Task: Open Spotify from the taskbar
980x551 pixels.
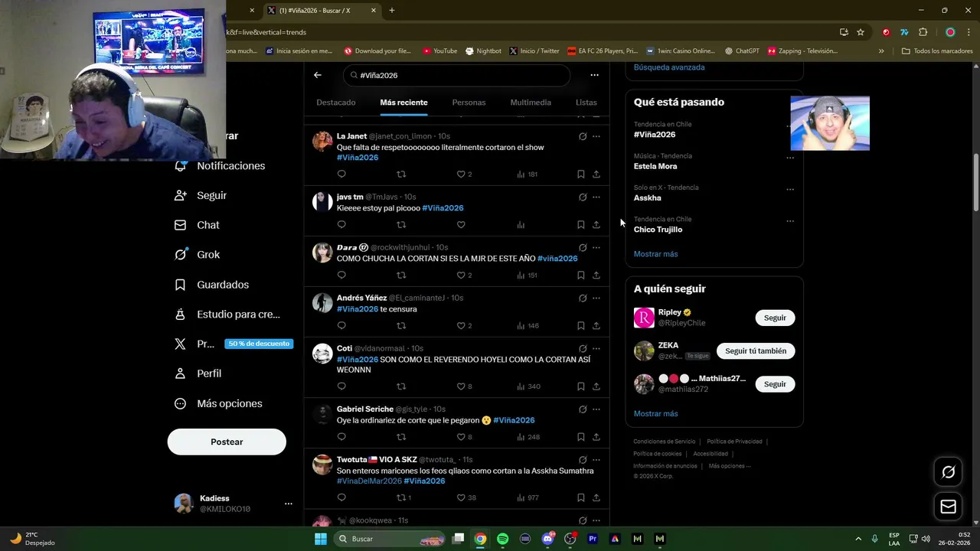Action: [x=502, y=539]
